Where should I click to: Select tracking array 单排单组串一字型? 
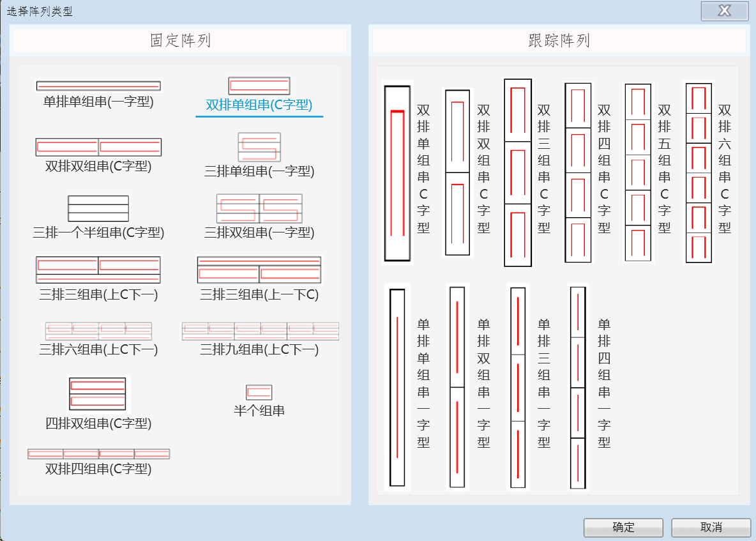(x=397, y=387)
